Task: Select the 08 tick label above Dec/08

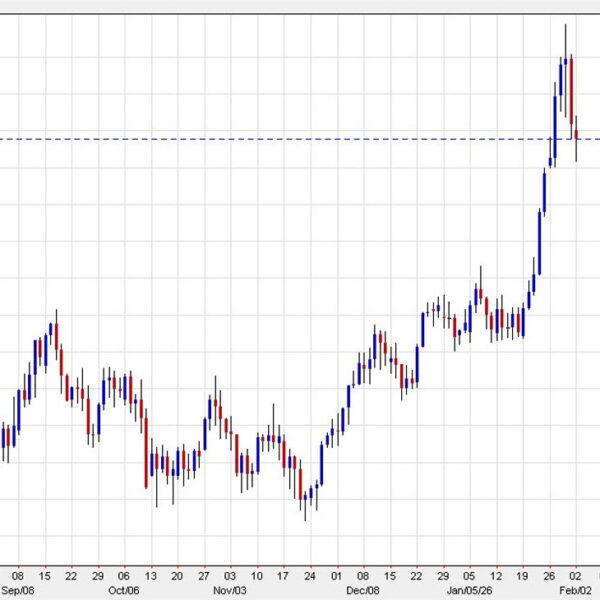Action: pos(363,576)
